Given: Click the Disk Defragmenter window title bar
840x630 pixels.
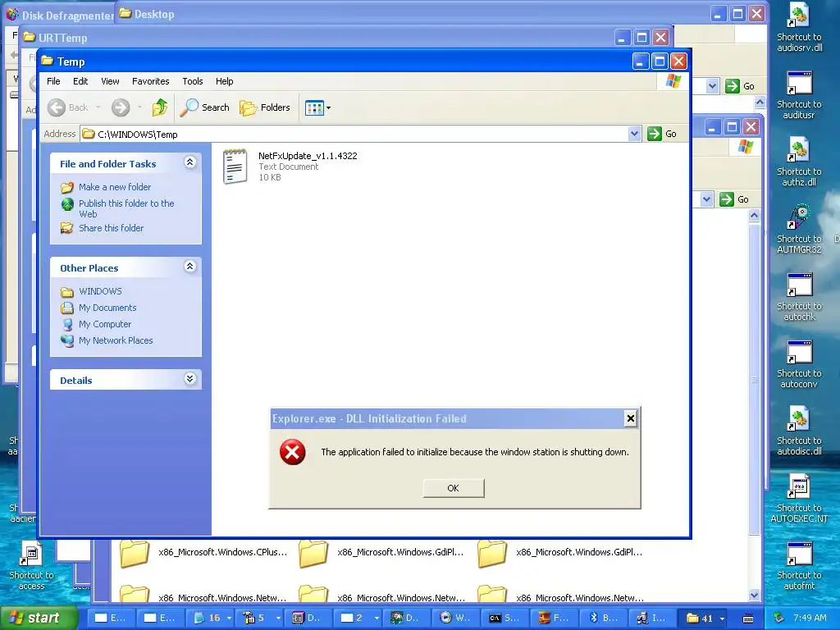Looking at the screenshot, I should (60, 15).
